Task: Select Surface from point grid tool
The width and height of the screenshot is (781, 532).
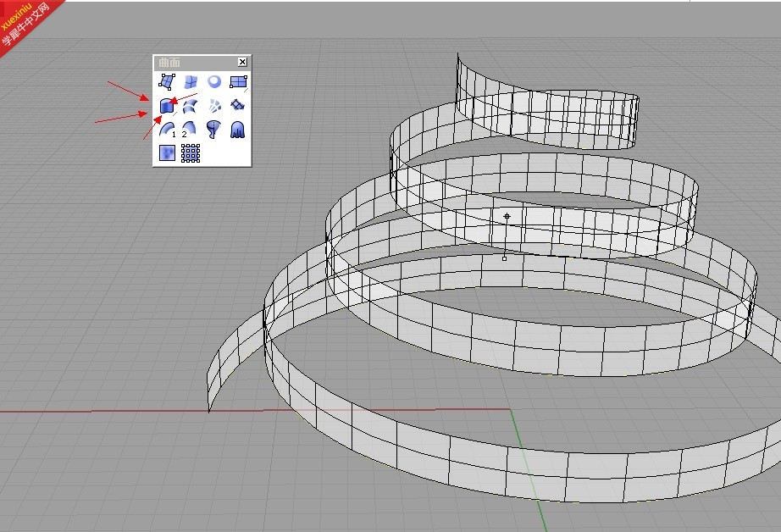Action: 191,153
